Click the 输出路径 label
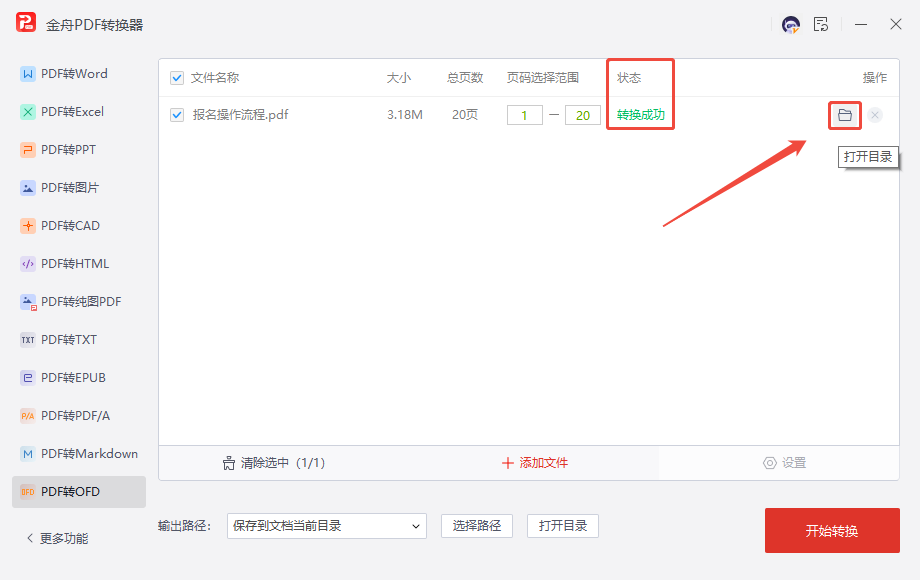The image size is (920, 580). click(184, 526)
